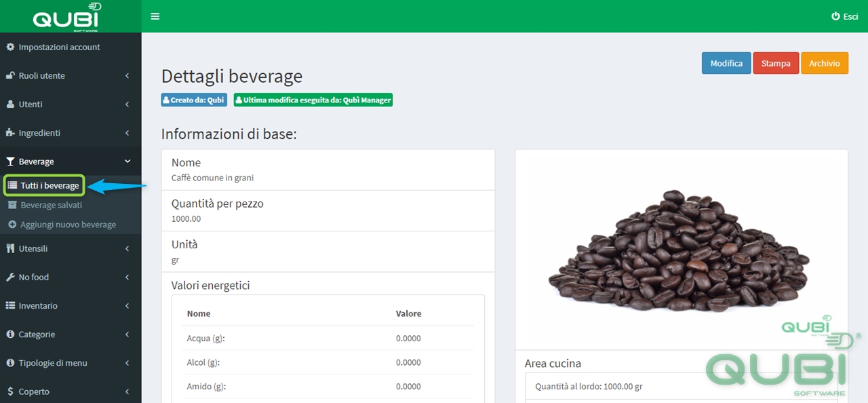Click the orange Archivio button
This screenshot has height=403, width=868.
(x=825, y=63)
